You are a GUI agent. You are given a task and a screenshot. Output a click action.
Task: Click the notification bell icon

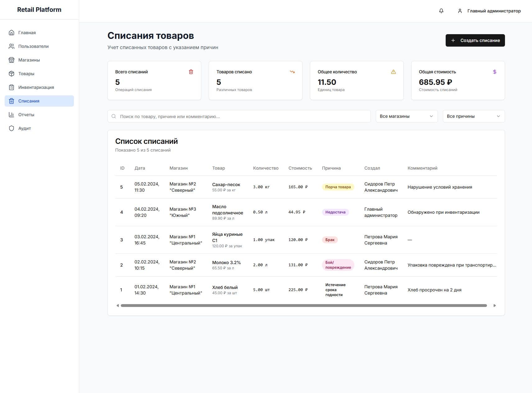pyautogui.click(x=441, y=11)
